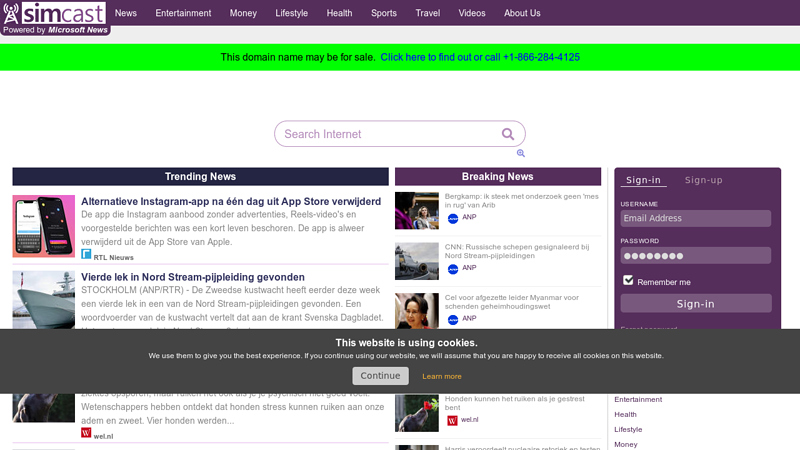This screenshot has height=450, width=800.
Task: Click the ANP icon under Bergkamp headline
Action: pos(453,219)
